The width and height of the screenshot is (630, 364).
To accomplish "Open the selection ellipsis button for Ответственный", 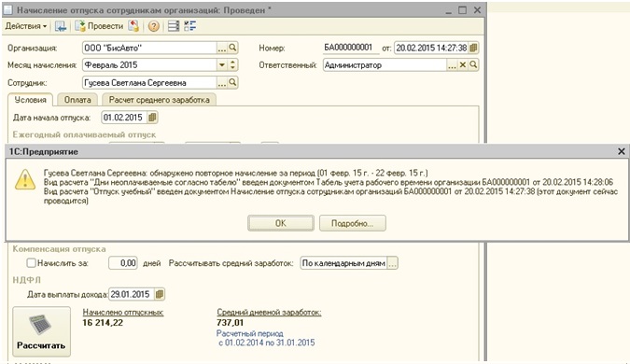I will tap(452, 64).
